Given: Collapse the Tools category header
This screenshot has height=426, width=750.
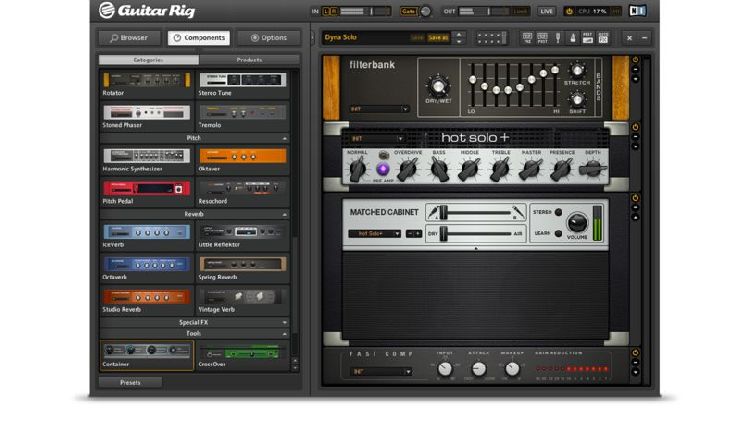Looking at the screenshot, I should coord(195,334).
